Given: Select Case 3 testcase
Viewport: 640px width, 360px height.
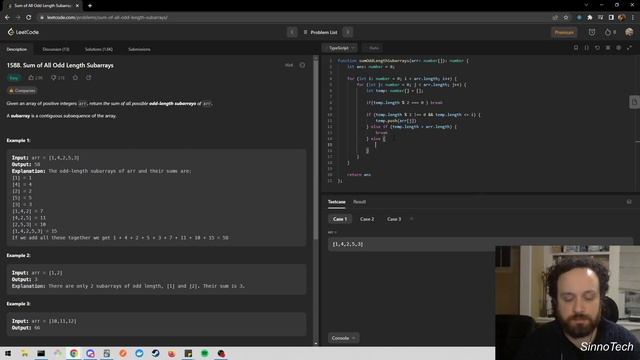Looking at the screenshot, I should (394, 219).
